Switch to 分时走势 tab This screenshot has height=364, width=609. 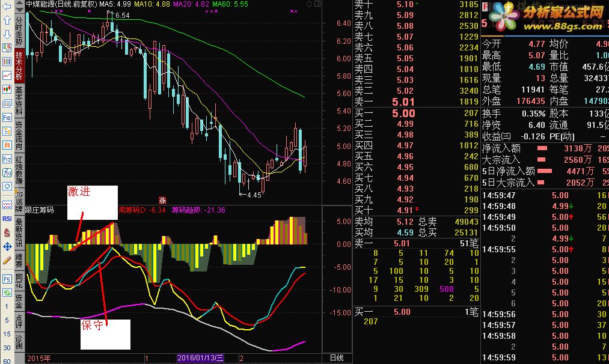point(19,31)
